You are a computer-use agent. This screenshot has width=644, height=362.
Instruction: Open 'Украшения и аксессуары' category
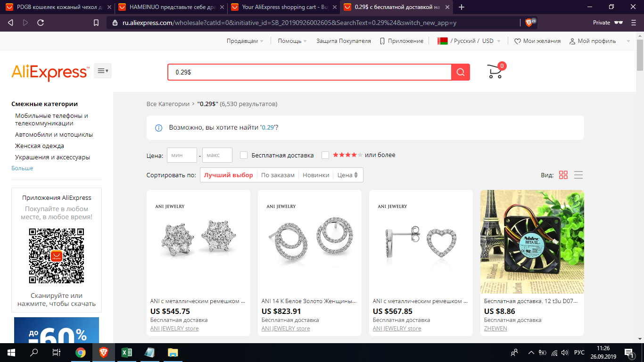point(53,157)
